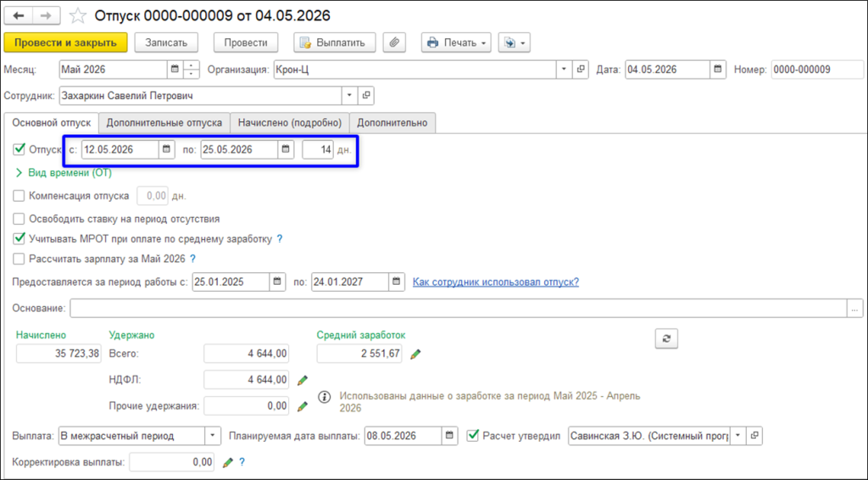Image resolution: width=868 pixels, height=480 pixels.
Task: Open employee card via icon beside Сотрудник field
Action: pos(366,96)
